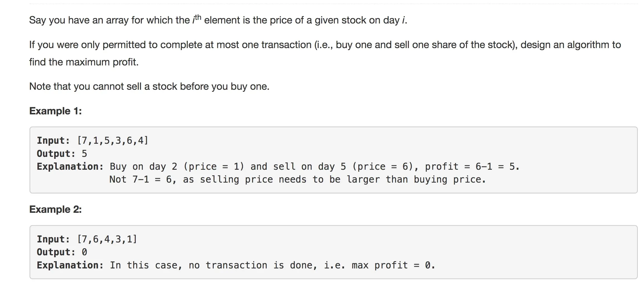
Task: Click the "Explanation:" label in Example 1
Action: (x=70, y=167)
